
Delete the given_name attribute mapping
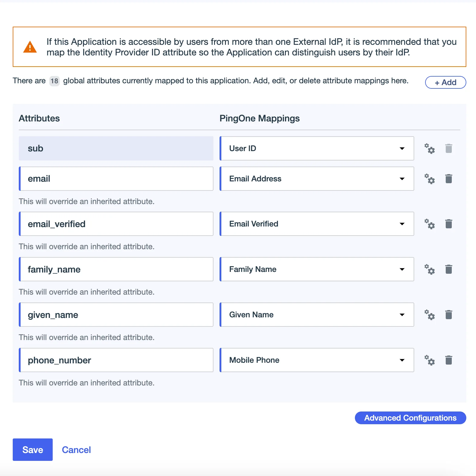click(449, 315)
